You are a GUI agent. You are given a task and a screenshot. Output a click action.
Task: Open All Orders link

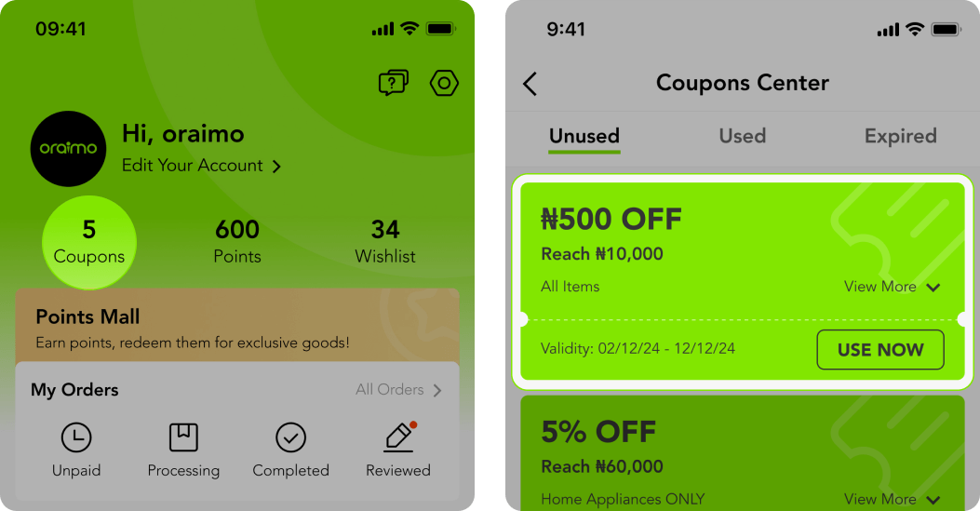coord(398,390)
